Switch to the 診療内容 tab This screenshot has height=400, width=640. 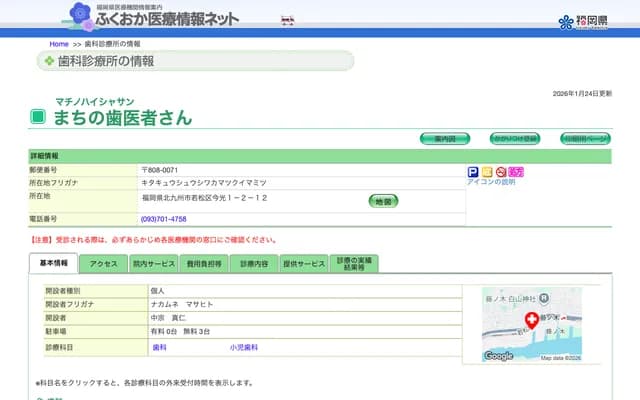point(254,264)
